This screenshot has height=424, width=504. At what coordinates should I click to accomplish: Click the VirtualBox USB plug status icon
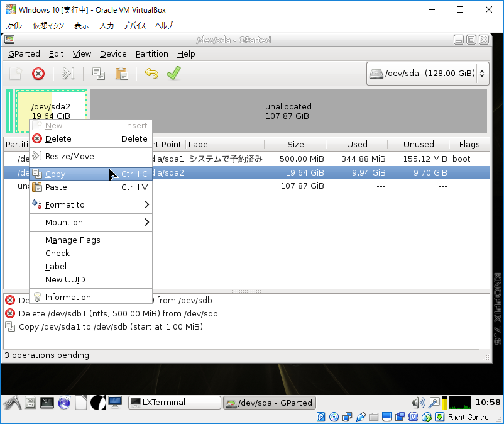tap(361, 417)
